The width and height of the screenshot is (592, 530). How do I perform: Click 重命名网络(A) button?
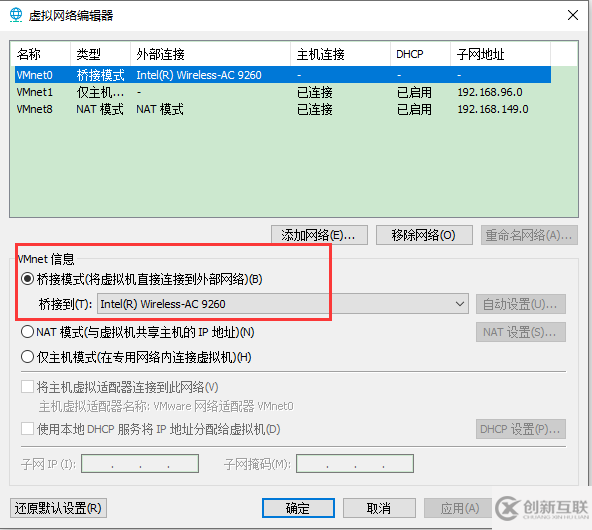[x=529, y=235]
